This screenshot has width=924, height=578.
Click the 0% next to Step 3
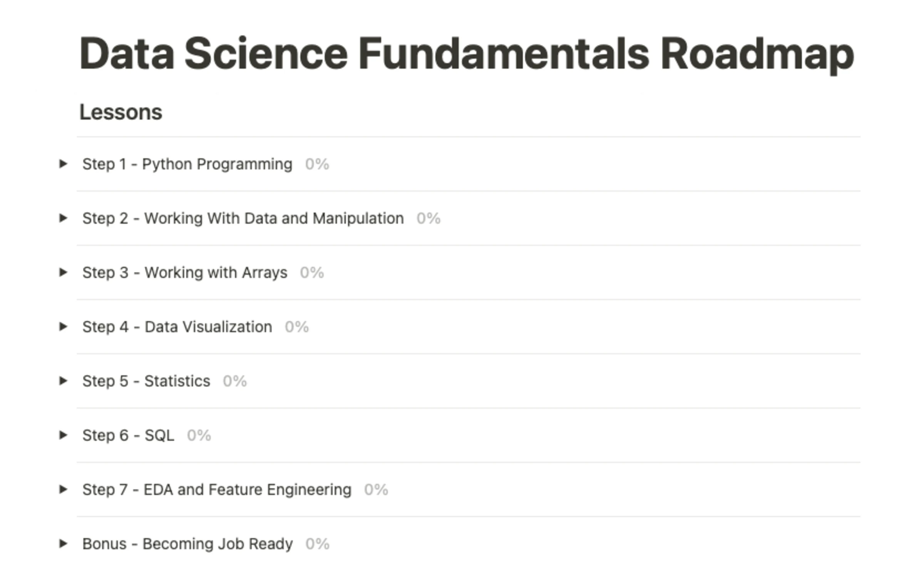[312, 273]
